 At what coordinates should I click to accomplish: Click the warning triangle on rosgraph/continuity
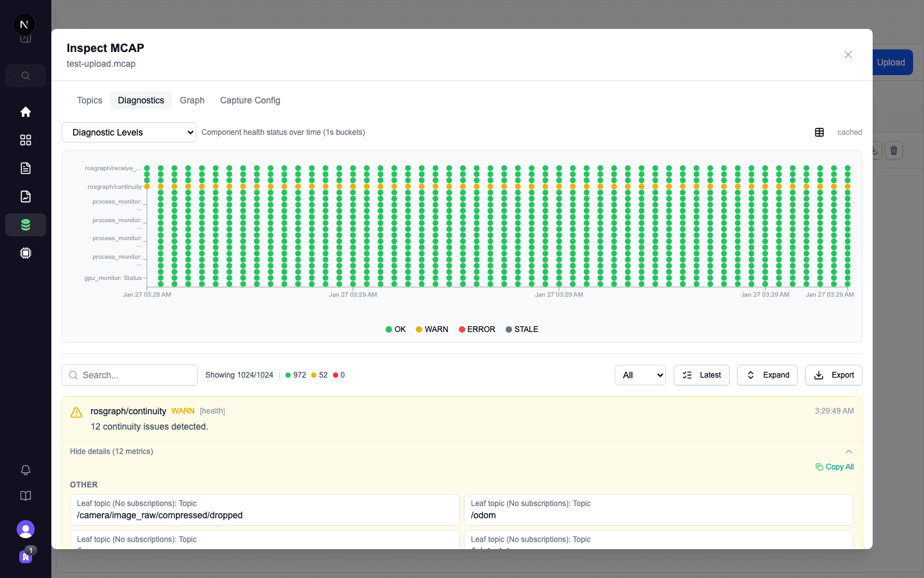pyautogui.click(x=76, y=412)
